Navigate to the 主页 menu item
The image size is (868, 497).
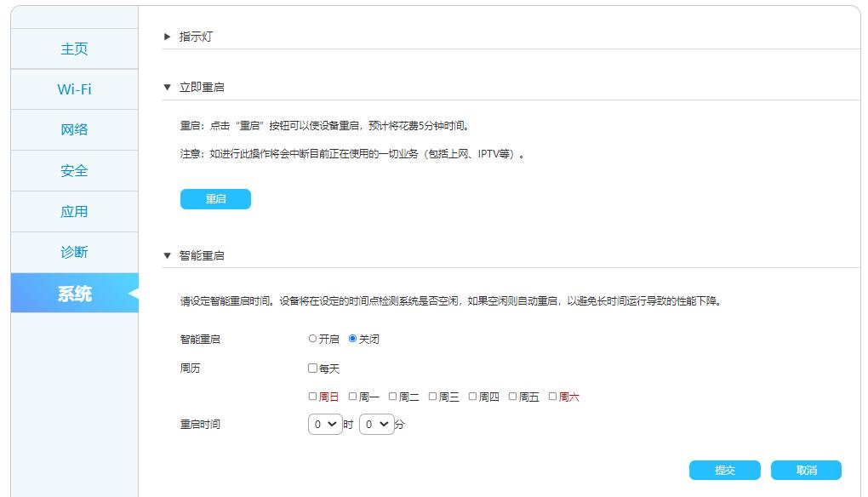(x=74, y=49)
